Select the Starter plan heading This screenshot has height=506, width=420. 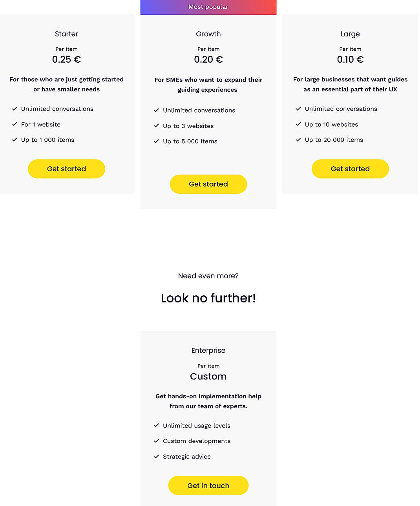(66, 34)
